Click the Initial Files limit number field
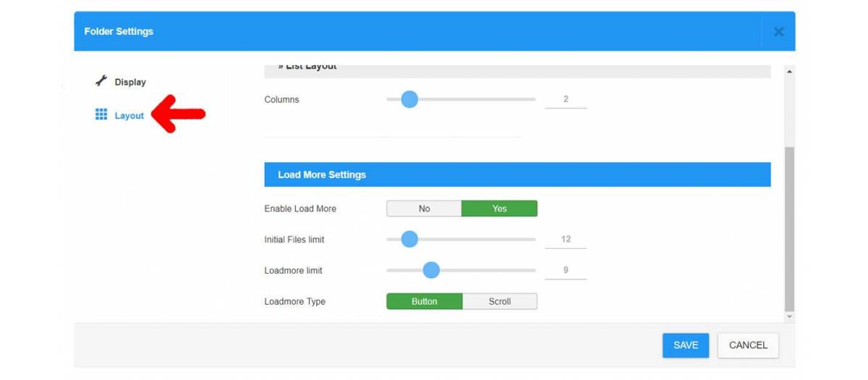 pos(566,239)
